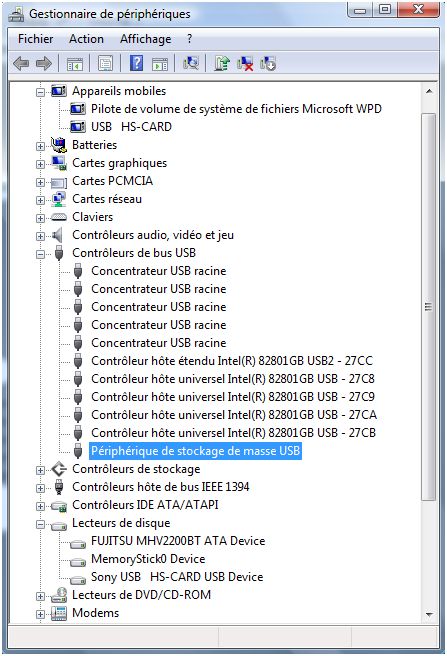The height and width of the screenshot is (656, 447).
Task: Open the Properties toolbar icon
Action: (x=105, y=64)
